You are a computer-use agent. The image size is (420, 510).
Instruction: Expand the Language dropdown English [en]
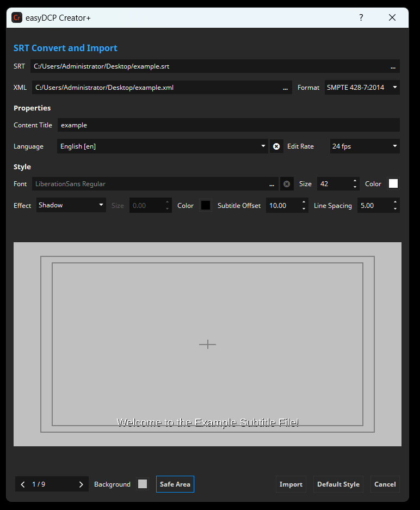162,146
